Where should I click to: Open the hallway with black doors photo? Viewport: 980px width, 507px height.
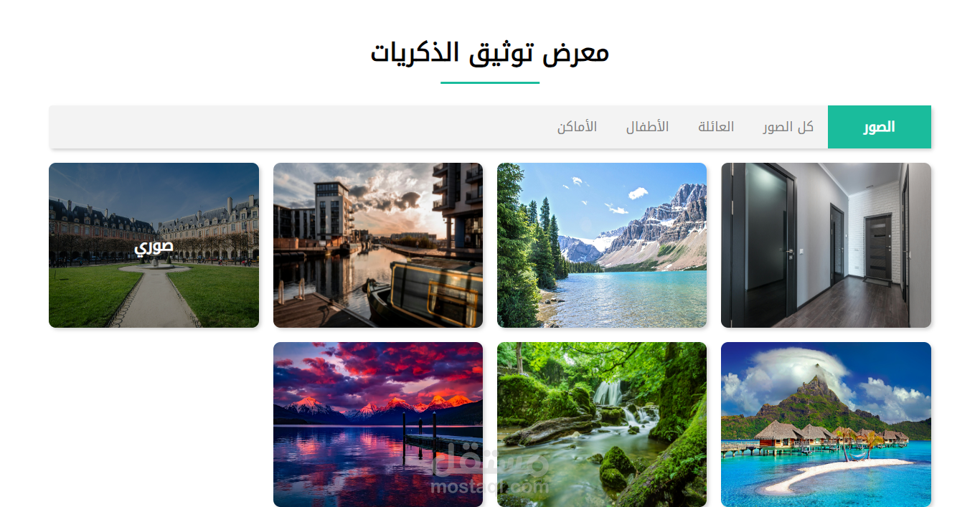coord(826,245)
